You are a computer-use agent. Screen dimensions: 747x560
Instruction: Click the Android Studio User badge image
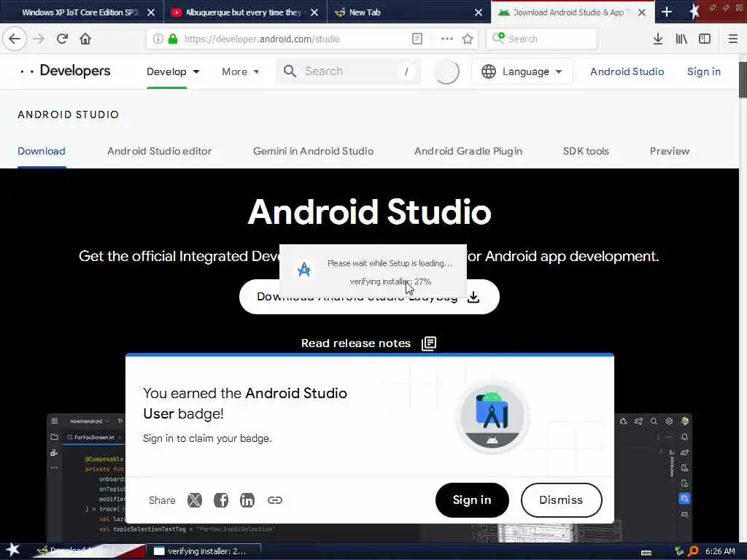pyautogui.click(x=492, y=417)
